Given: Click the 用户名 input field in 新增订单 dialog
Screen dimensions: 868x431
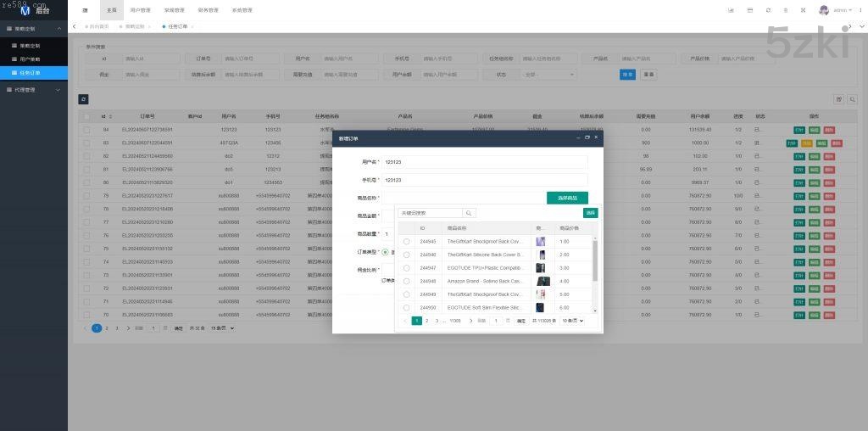Looking at the screenshot, I should 484,161.
